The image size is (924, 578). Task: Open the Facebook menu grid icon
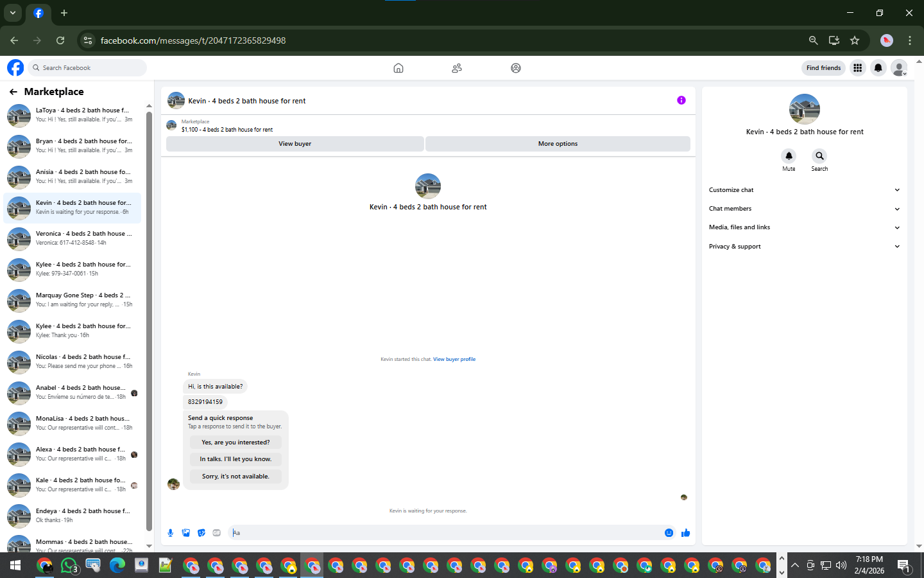[857, 67]
